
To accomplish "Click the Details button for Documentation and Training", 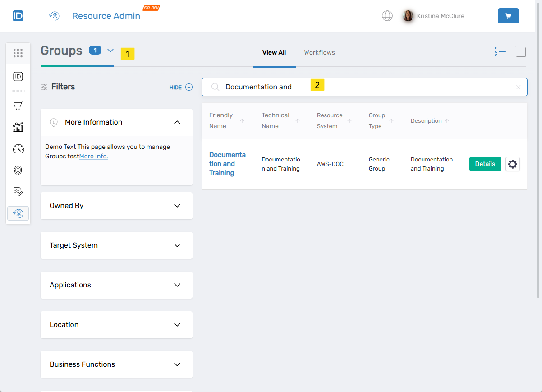I will [485, 164].
